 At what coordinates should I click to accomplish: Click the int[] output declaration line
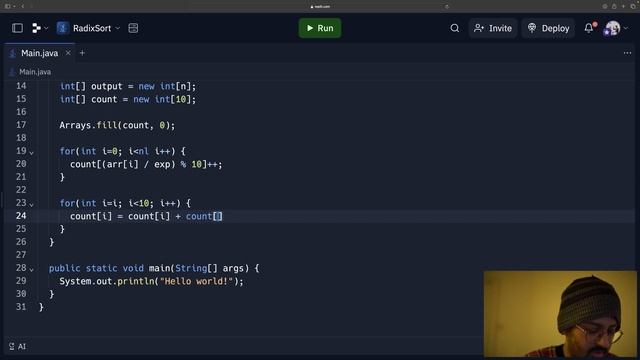tap(128, 87)
